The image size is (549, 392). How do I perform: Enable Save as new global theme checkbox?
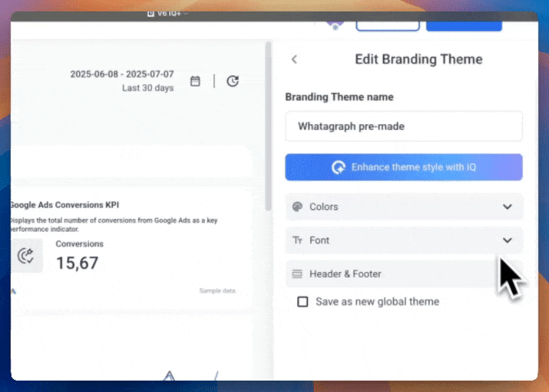click(302, 301)
